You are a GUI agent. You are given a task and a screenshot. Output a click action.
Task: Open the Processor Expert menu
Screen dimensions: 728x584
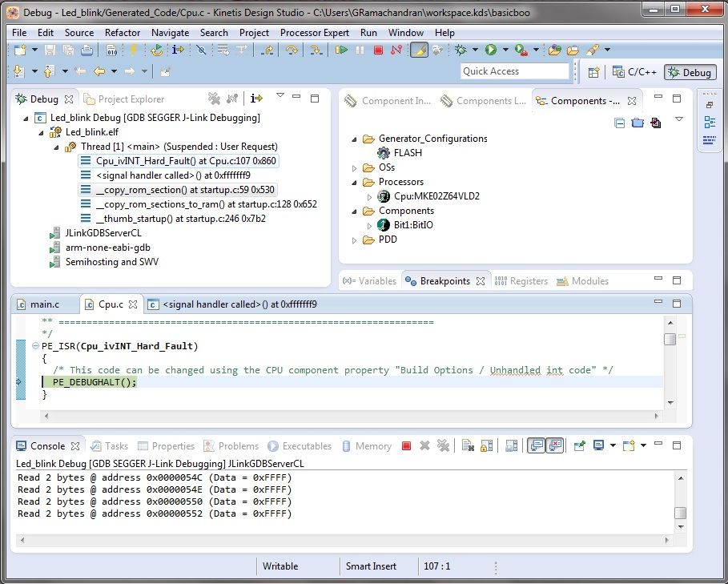click(x=314, y=33)
